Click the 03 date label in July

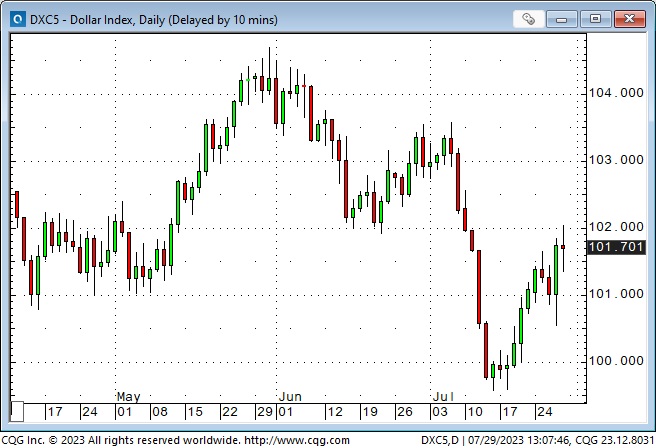[440, 412]
